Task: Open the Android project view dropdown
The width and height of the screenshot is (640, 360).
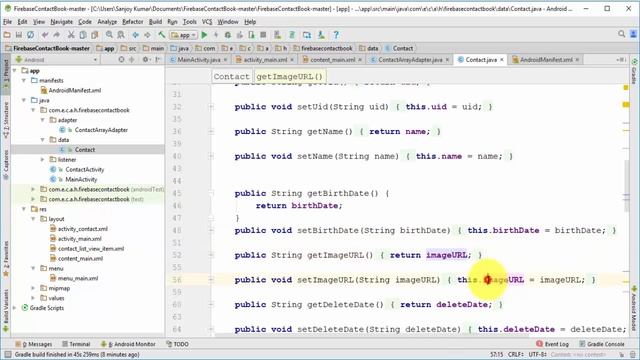Action: click(57, 60)
